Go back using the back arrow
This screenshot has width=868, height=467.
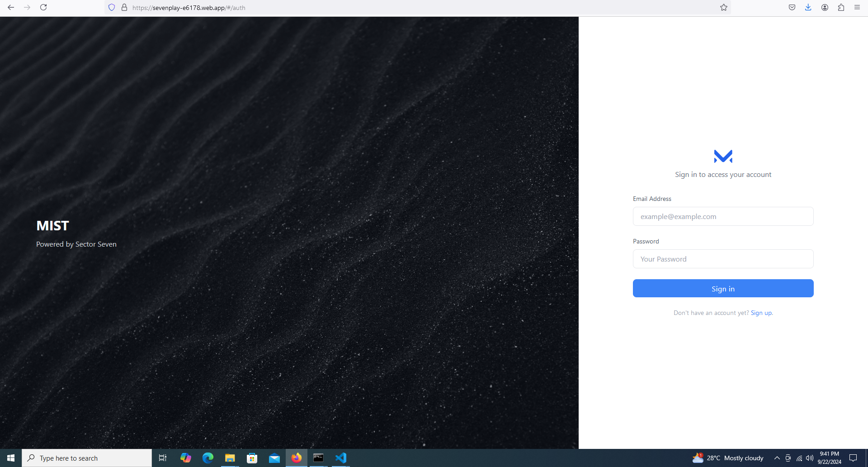point(11,7)
